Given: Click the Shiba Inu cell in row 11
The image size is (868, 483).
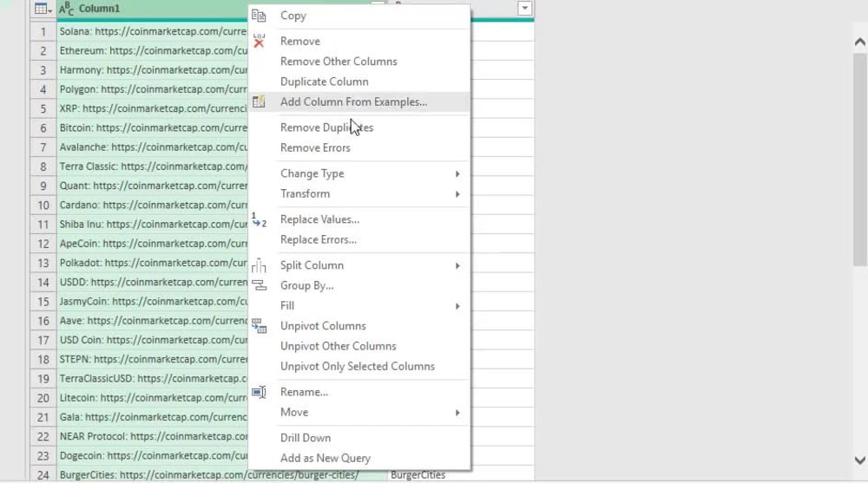Looking at the screenshot, I should pos(152,224).
